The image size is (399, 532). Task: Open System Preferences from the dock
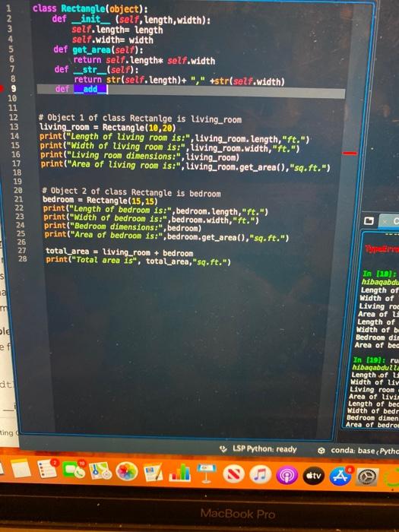(x=367, y=477)
